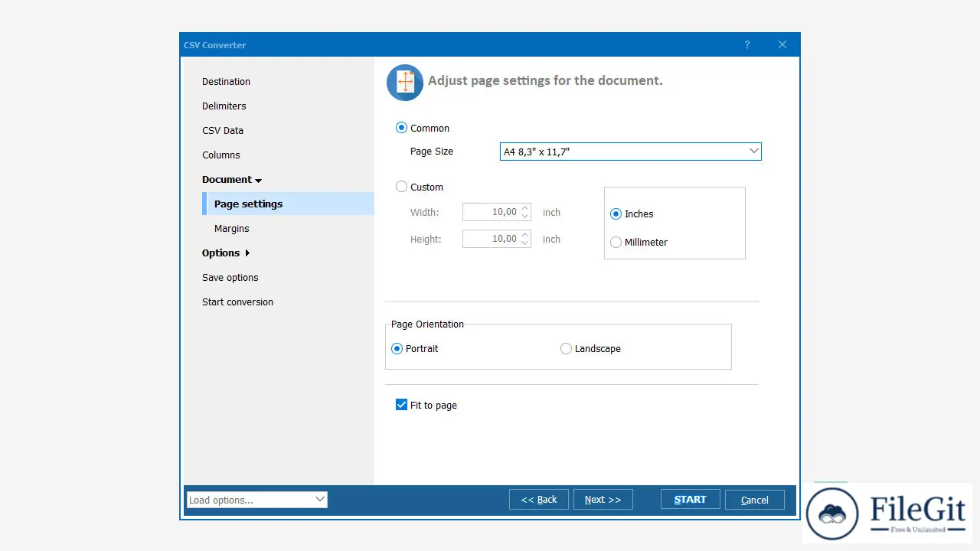Set orientation to Landscape
The image size is (980, 551).
566,348
